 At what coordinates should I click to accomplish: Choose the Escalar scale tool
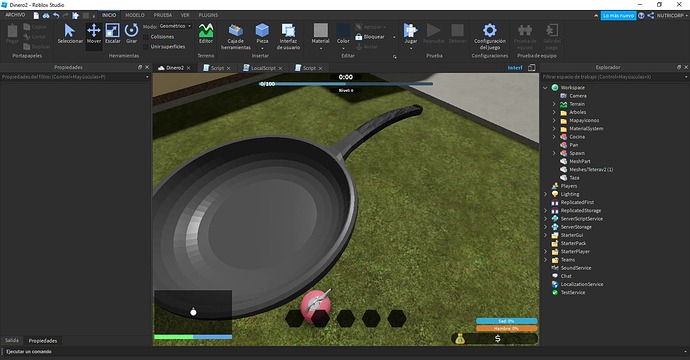click(x=113, y=33)
